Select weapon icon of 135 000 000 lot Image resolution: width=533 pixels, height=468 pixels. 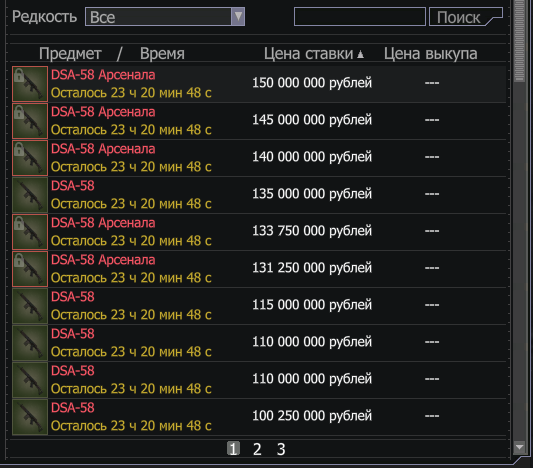click(30, 195)
